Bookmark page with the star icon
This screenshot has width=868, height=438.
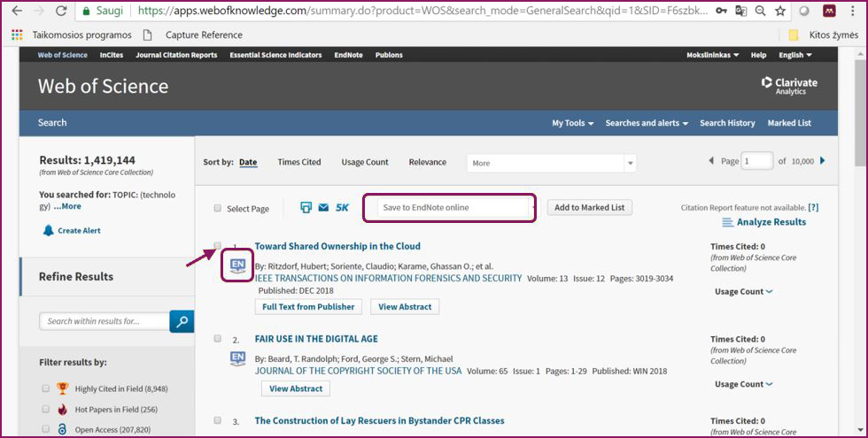click(779, 12)
